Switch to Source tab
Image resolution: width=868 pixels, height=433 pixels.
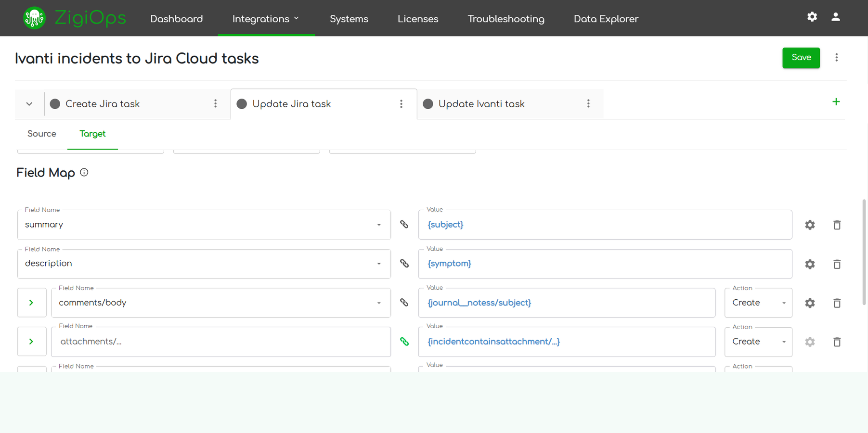tap(42, 134)
